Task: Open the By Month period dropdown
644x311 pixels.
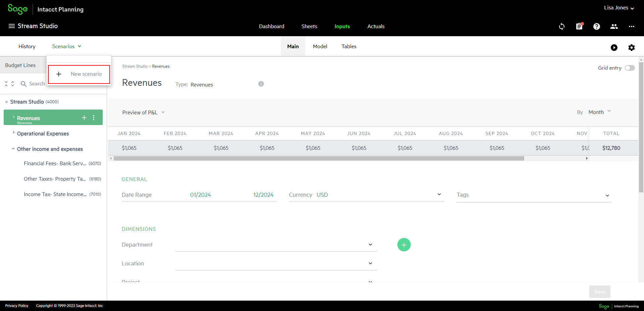Action: (600, 112)
